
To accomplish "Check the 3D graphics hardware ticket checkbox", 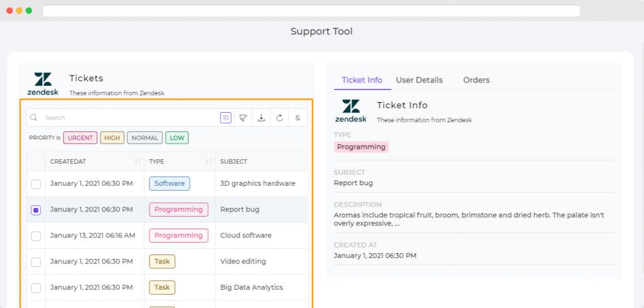I will (36, 184).
